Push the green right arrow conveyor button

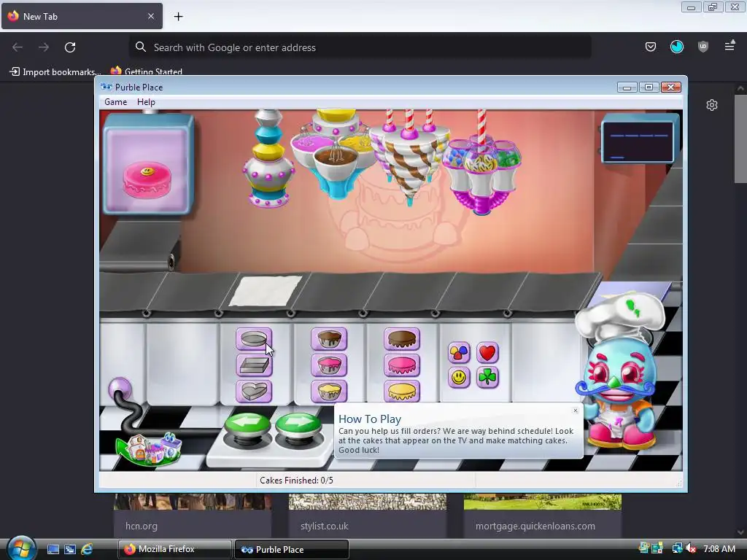coord(298,425)
